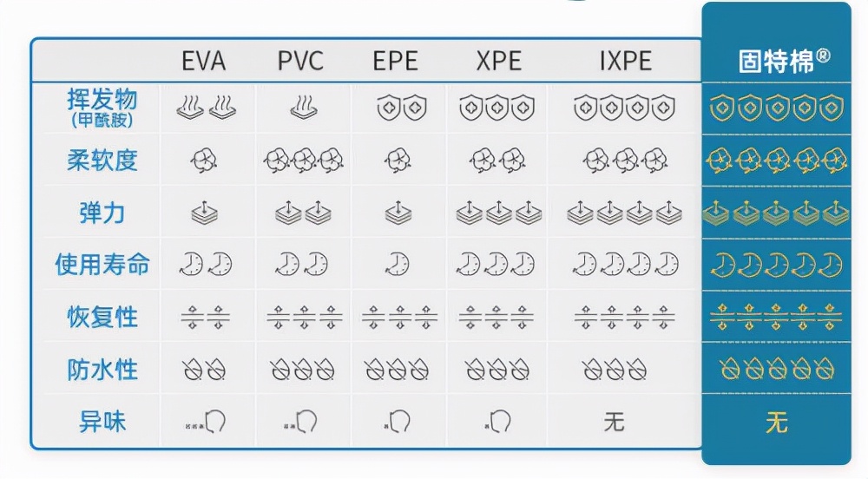The height and width of the screenshot is (479, 868).
Task: Select the IXPE column header
Action: tap(625, 62)
